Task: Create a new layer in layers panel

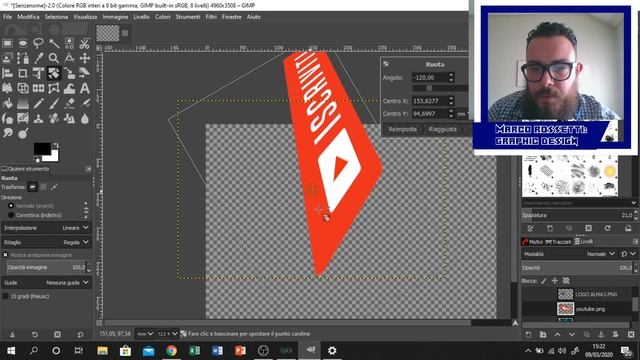Action: 529,335
